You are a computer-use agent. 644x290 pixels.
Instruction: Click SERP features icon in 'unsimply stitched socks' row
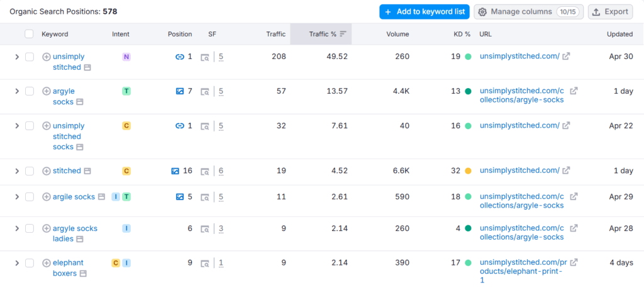point(204,126)
